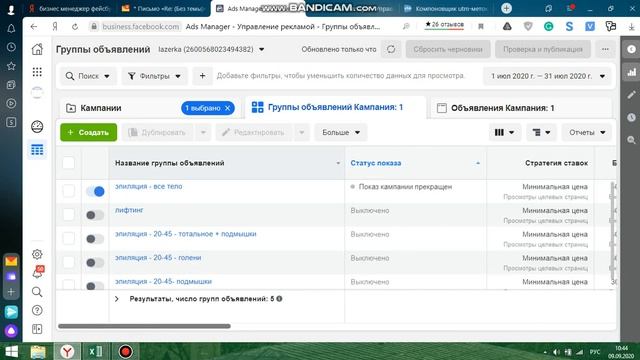This screenshot has height=360, width=640.
Task: Open the lazerka account dropdown
Action: 211,49
